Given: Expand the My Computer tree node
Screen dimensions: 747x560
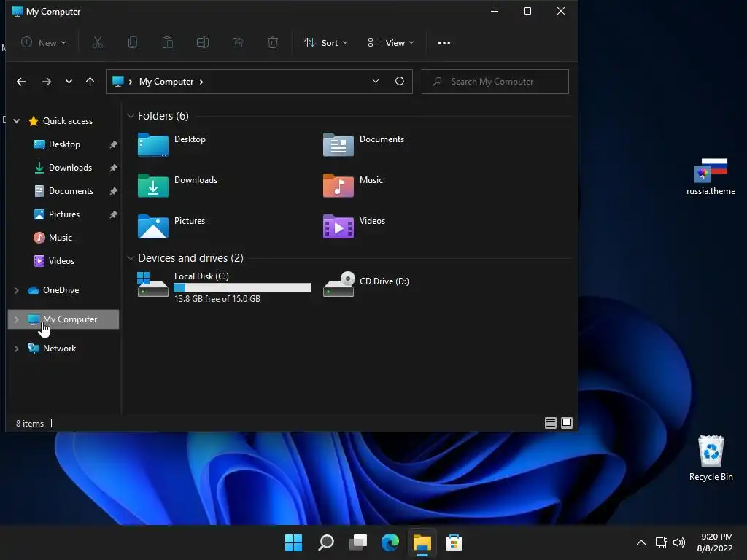Looking at the screenshot, I should [x=16, y=319].
